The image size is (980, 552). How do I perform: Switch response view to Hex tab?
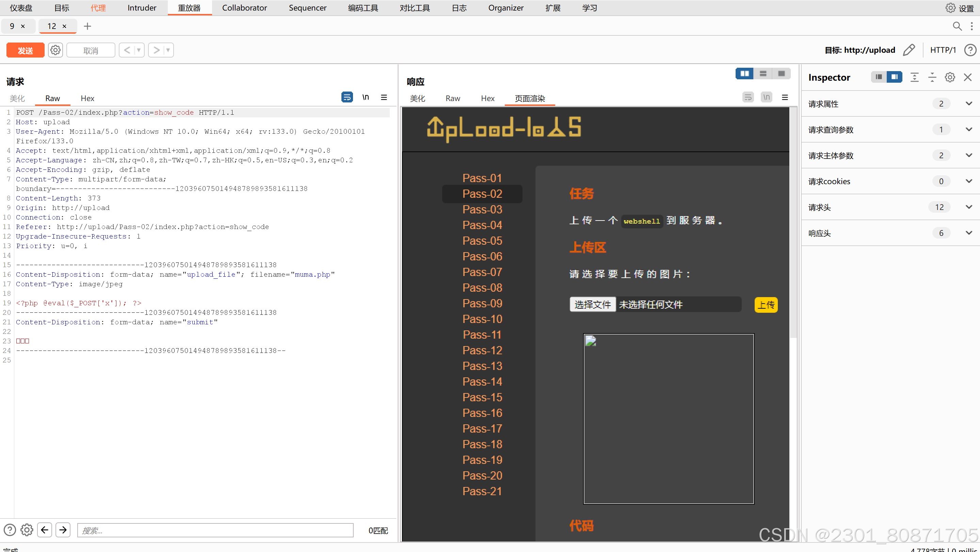click(487, 99)
